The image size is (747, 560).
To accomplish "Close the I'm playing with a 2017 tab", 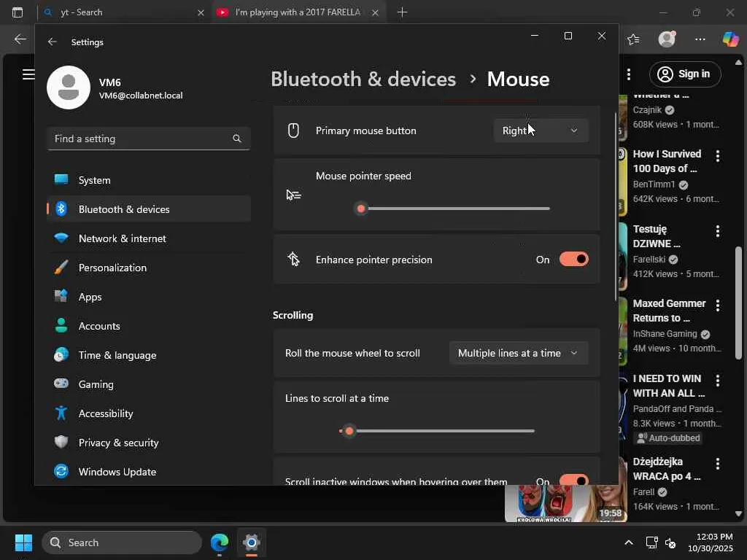I will pos(375,13).
